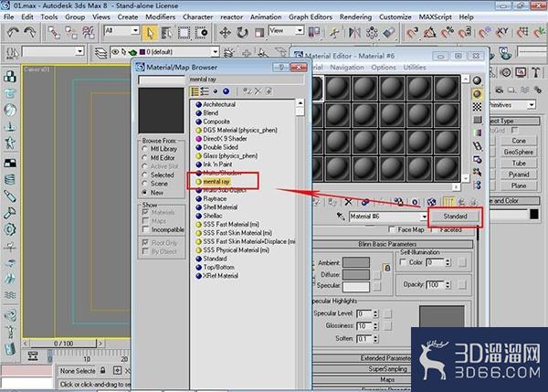548x392 pixels.
Task: Click the Opacity value field
Action: 435,285
